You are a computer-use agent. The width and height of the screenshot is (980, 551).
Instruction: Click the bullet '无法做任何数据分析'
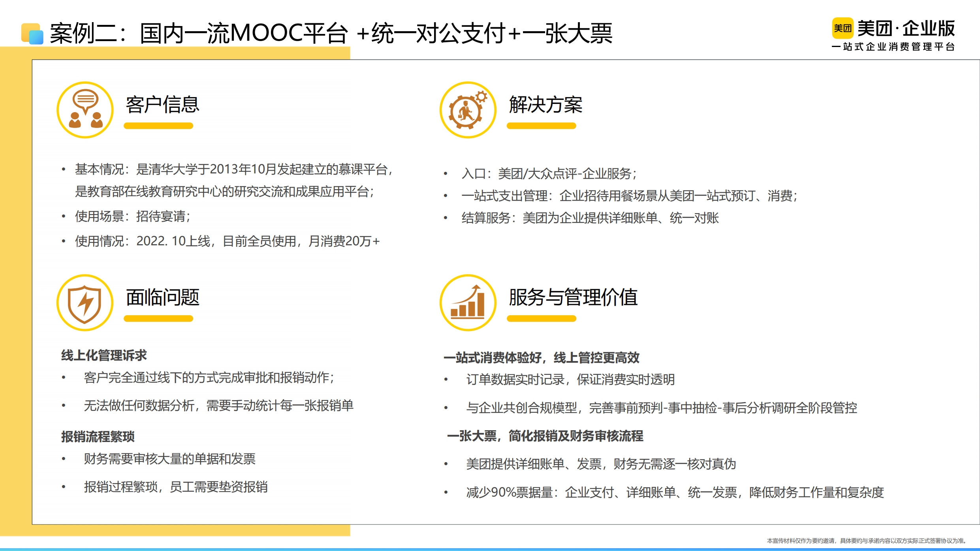click(x=218, y=406)
